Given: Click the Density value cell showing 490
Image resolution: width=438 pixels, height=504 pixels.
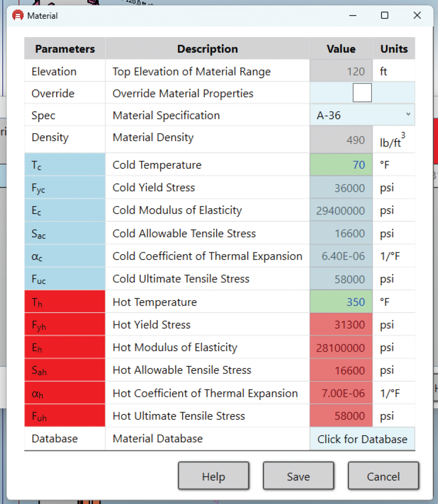Looking at the screenshot, I should click(340, 137).
